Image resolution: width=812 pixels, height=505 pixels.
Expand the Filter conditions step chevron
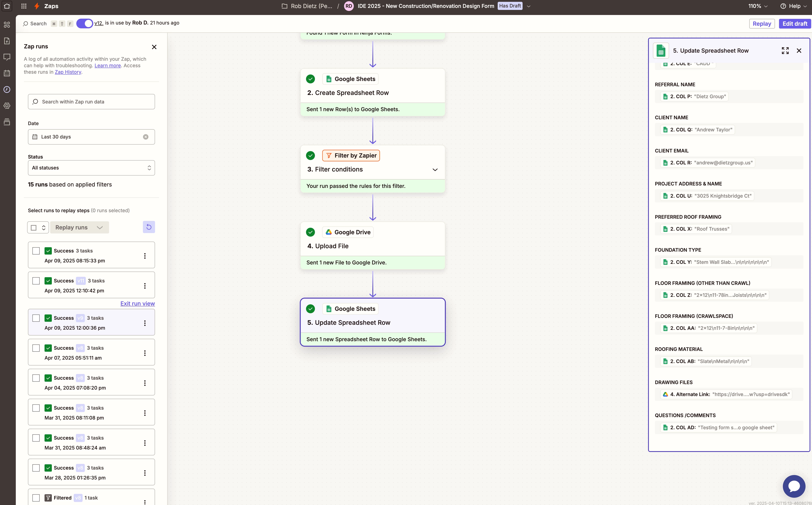[435, 170]
